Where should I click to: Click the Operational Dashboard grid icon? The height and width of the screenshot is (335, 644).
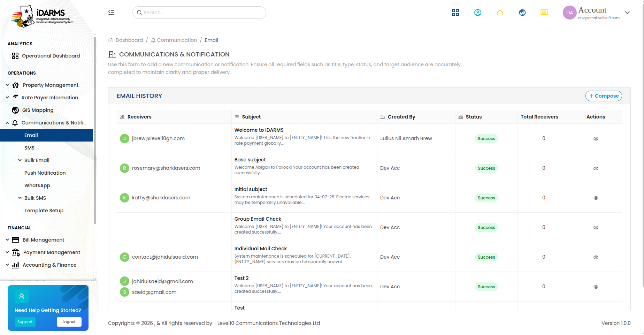pyautogui.click(x=15, y=56)
